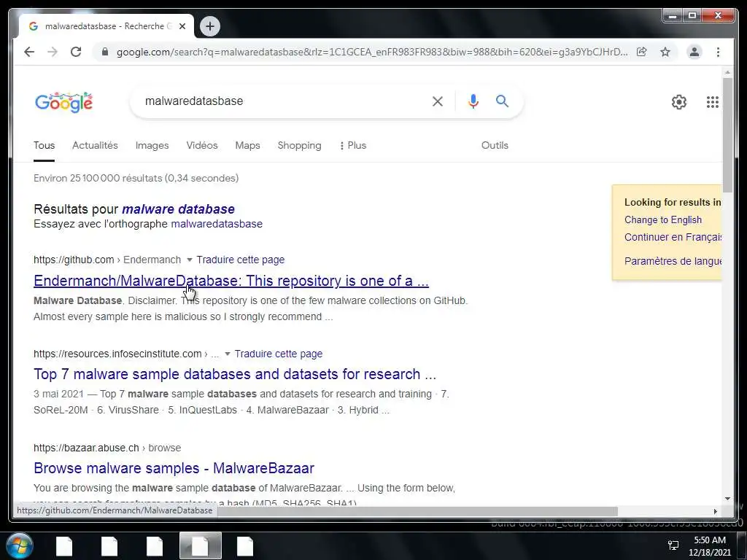The image size is (747, 560).
Task: Click Continuer en Français
Action: (673, 237)
